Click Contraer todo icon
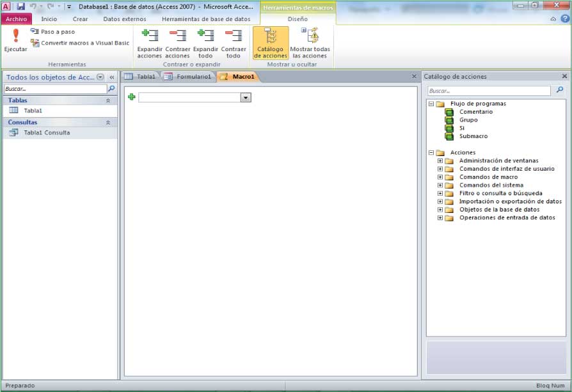This screenshot has height=392, width=572. [234, 43]
